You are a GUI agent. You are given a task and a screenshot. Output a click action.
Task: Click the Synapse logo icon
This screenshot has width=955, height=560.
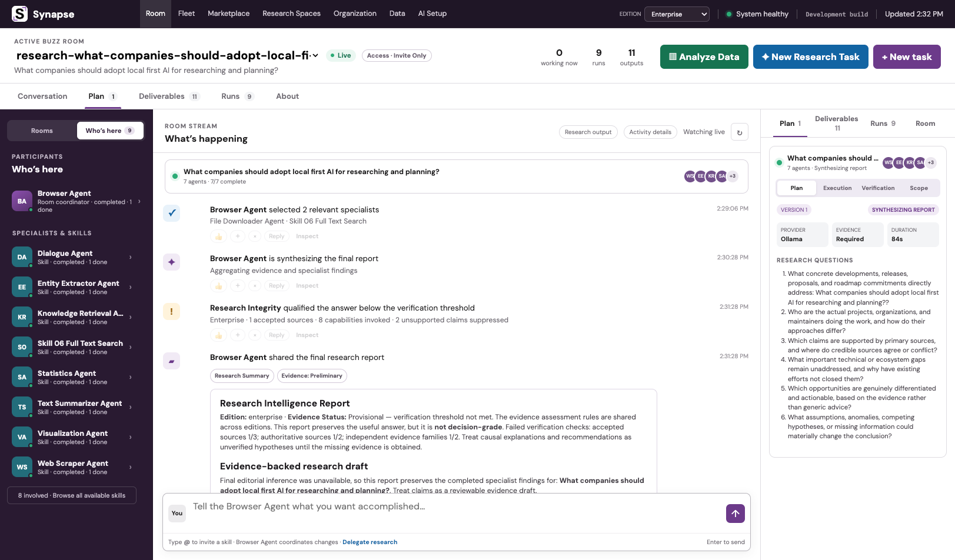tap(20, 14)
